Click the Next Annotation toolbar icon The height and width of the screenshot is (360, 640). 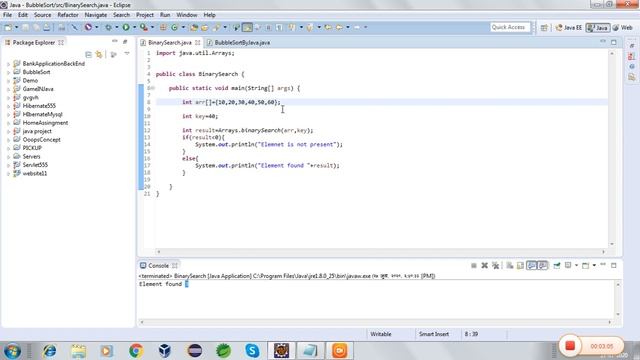[x=292, y=27]
